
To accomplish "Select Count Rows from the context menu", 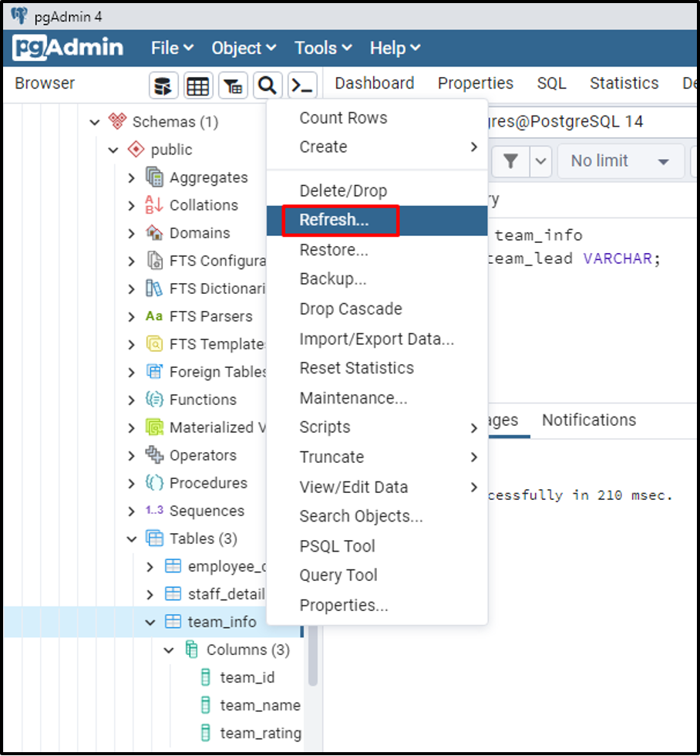I will [343, 117].
